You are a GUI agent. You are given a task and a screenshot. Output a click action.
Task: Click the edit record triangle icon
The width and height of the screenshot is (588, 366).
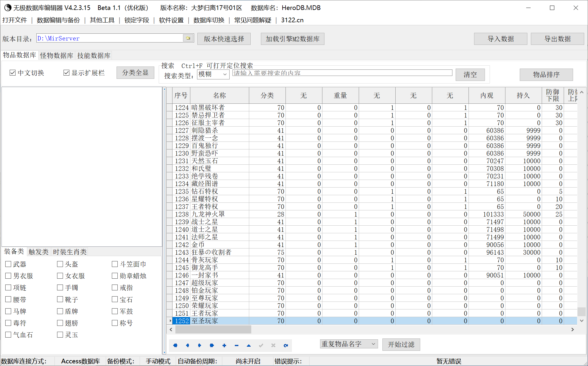point(249,345)
